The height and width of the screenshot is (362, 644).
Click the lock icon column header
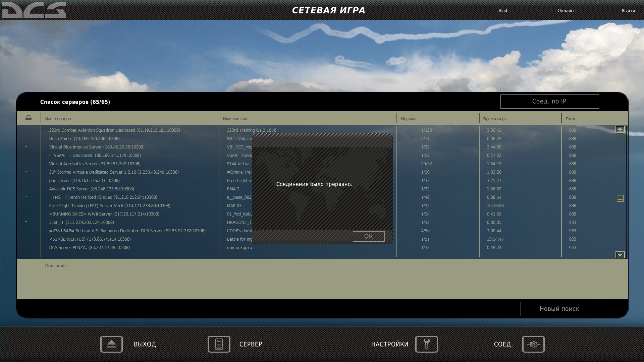coord(29,118)
